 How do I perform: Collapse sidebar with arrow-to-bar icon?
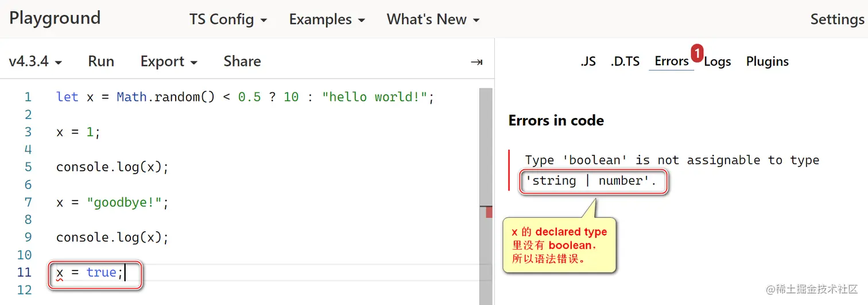[476, 62]
